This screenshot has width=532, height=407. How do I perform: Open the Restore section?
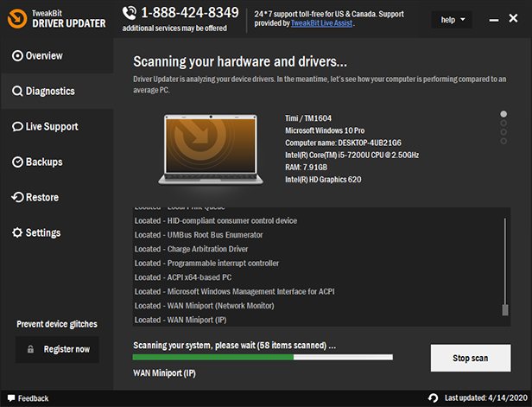pos(57,197)
